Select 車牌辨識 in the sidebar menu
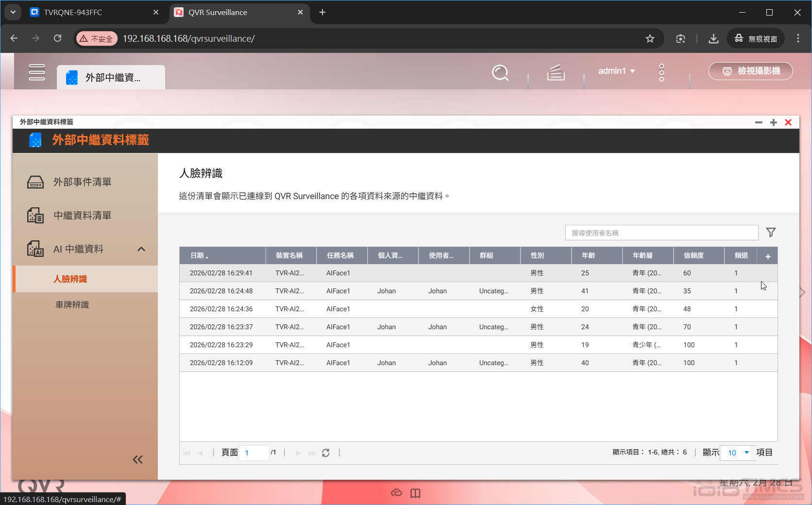The height and width of the screenshot is (505, 812). [x=72, y=304]
